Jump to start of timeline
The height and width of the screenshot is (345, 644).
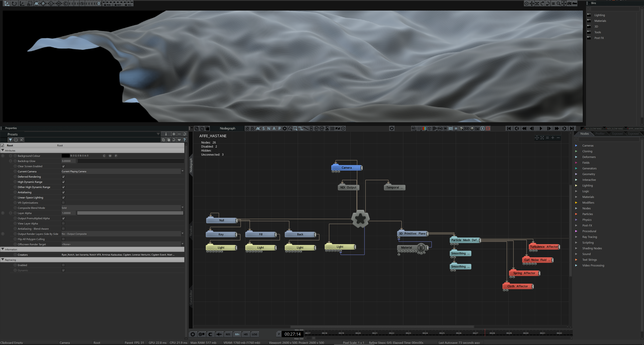pos(509,128)
